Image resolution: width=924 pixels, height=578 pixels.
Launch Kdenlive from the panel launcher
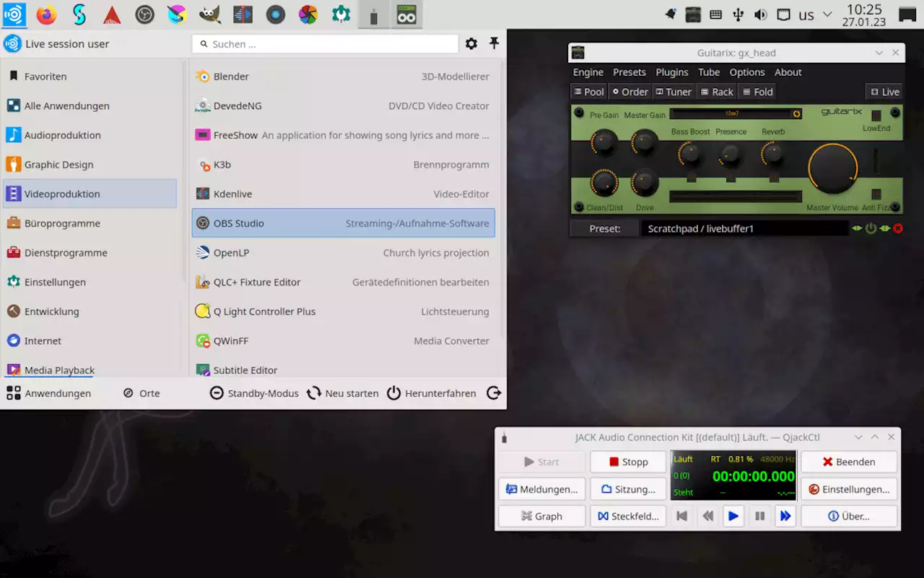(243, 14)
